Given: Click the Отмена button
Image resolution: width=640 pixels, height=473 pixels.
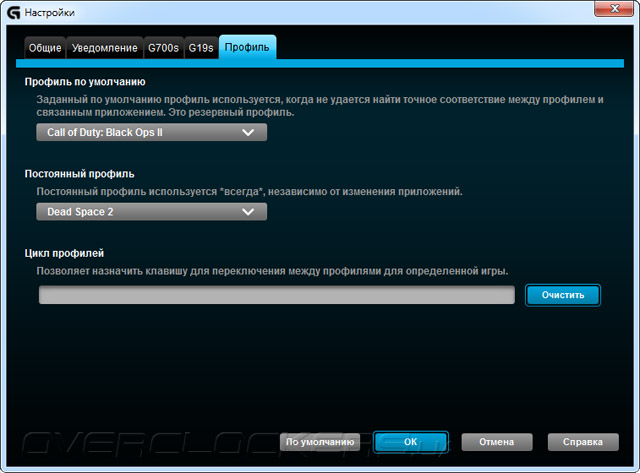Looking at the screenshot, I should pyautogui.click(x=497, y=442).
